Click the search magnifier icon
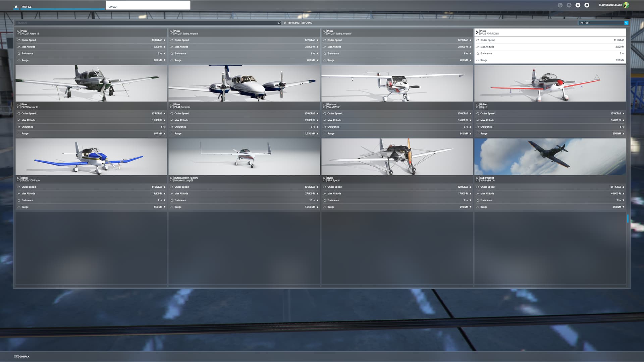Viewport: 644px width, 362px height. click(279, 23)
